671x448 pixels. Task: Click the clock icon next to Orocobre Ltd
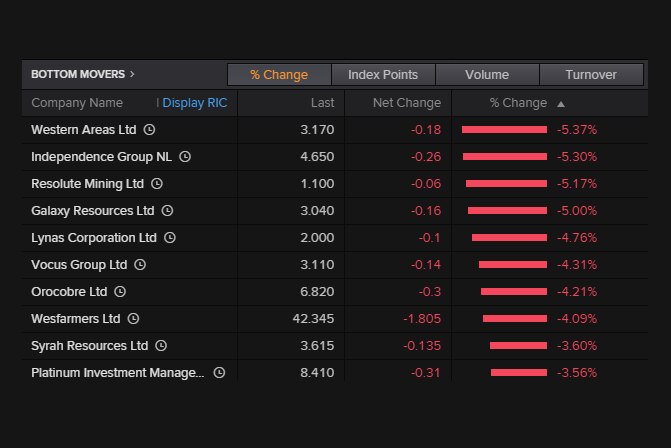[120, 291]
